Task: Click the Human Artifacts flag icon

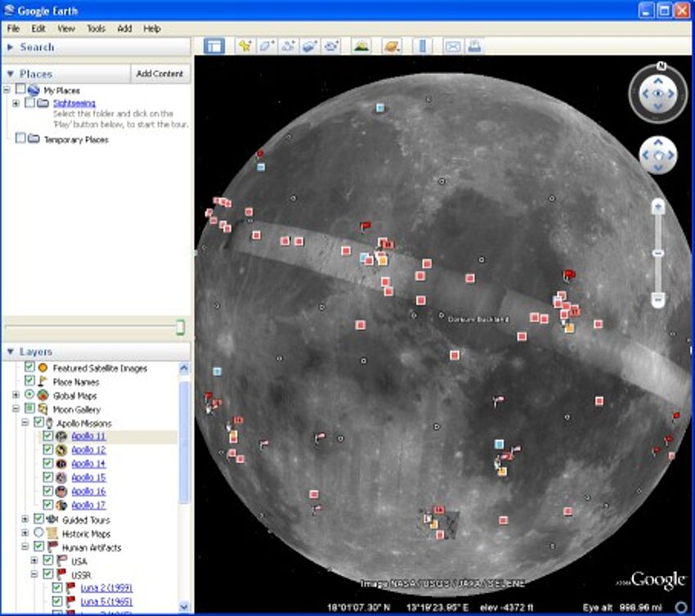Action: [52, 546]
